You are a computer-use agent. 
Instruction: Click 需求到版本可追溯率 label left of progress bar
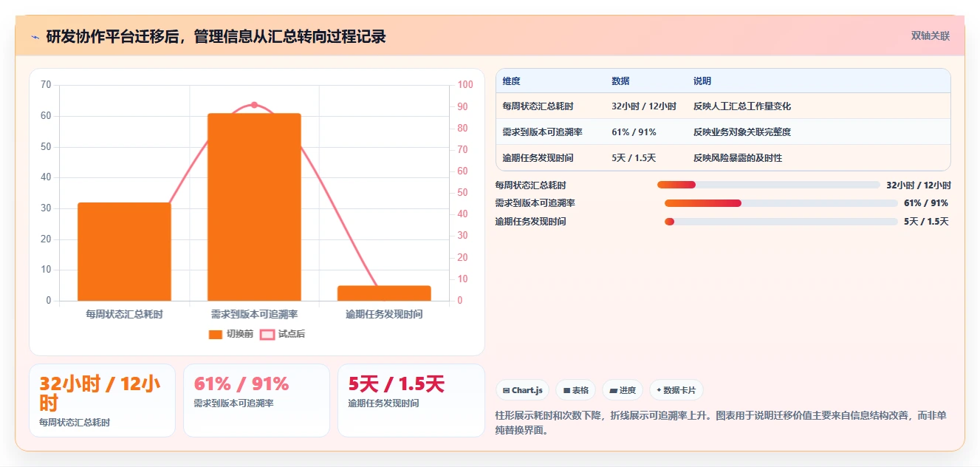(535, 203)
